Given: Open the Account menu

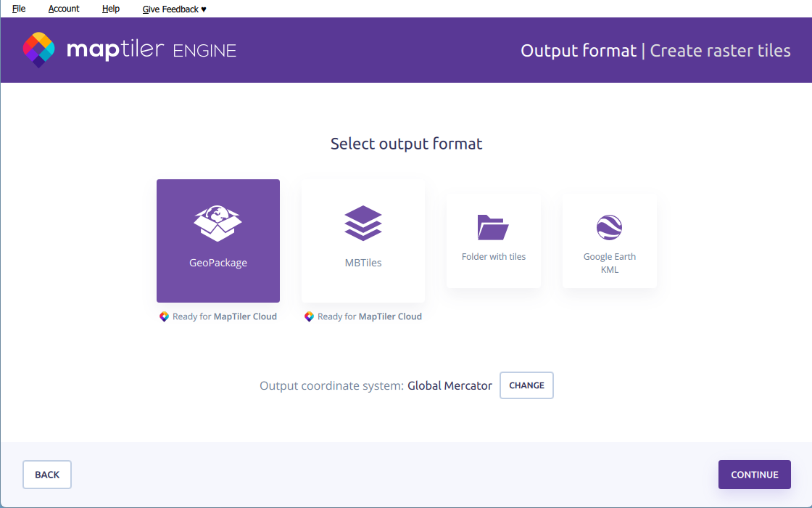Looking at the screenshot, I should point(64,9).
